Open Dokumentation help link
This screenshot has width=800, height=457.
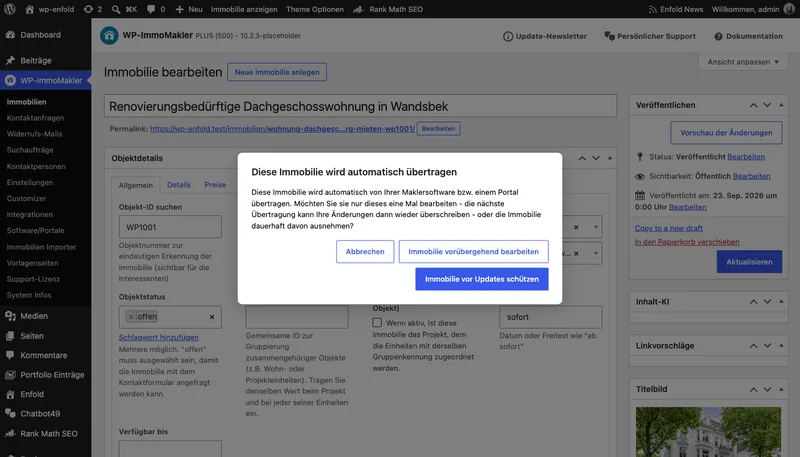pos(748,36)
